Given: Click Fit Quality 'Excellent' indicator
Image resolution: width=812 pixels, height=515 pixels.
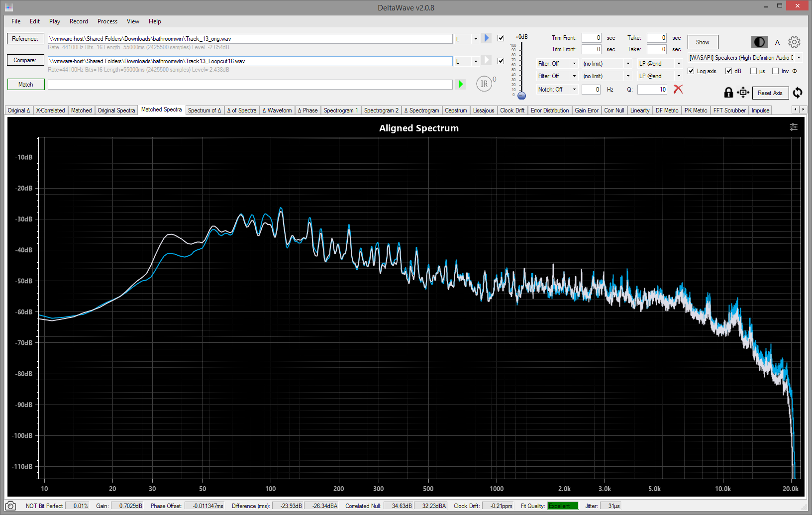Looking at the screenshot, I should [563, 506].
